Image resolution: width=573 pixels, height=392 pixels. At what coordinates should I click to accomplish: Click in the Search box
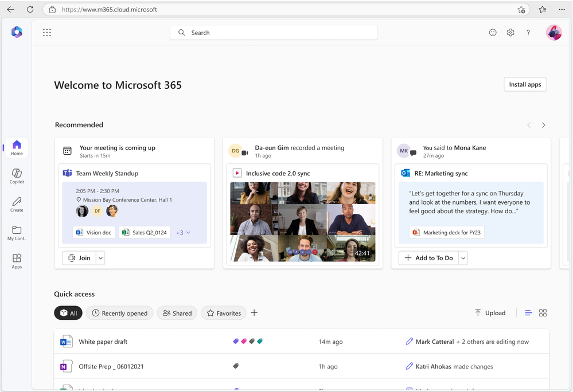pyautogui.click(x=274, y=33)
